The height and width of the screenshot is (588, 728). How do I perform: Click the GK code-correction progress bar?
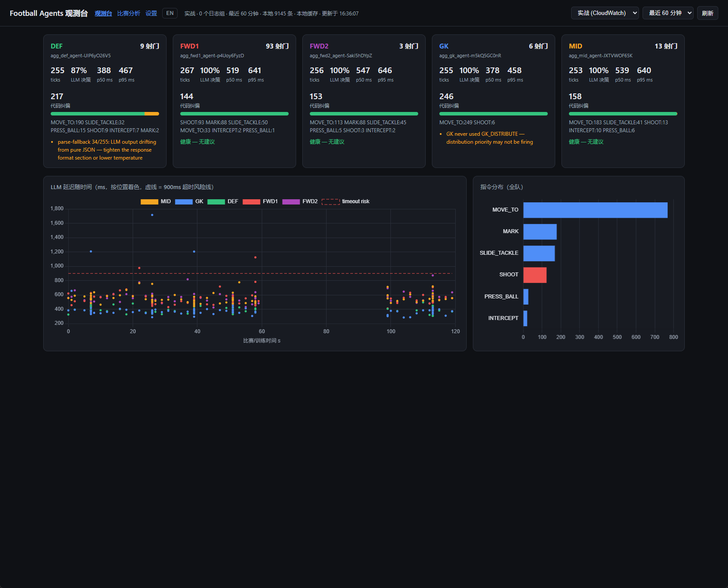click(494, 114)
